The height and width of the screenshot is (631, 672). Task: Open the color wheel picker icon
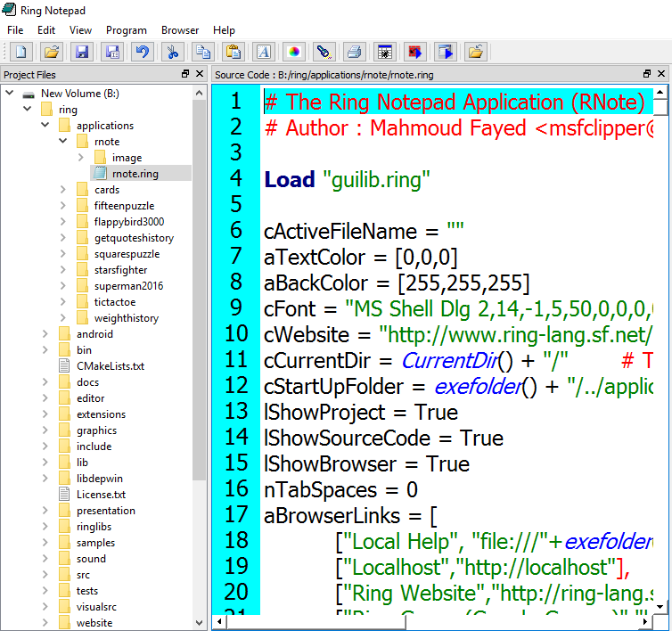293,52
